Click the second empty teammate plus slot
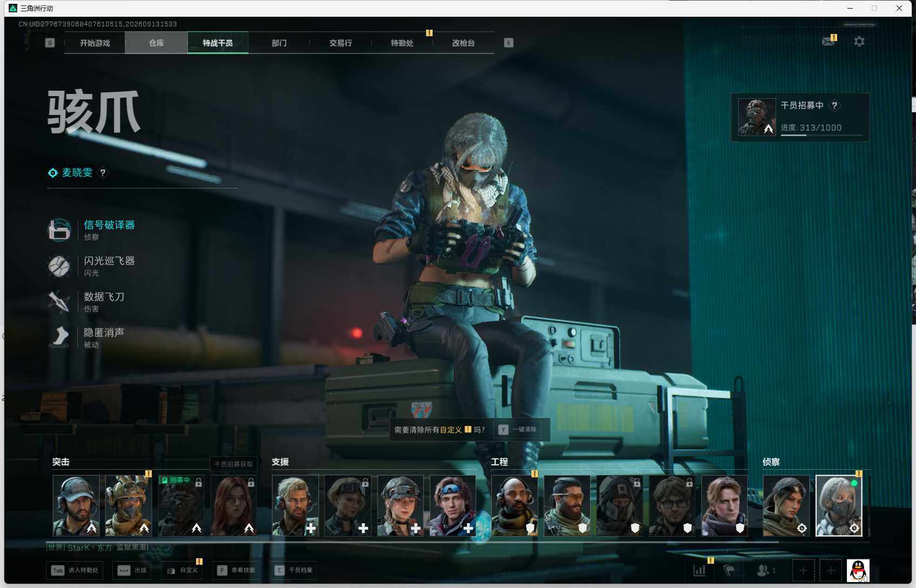Viewport: 916px width, 588px height. [831, 570]
